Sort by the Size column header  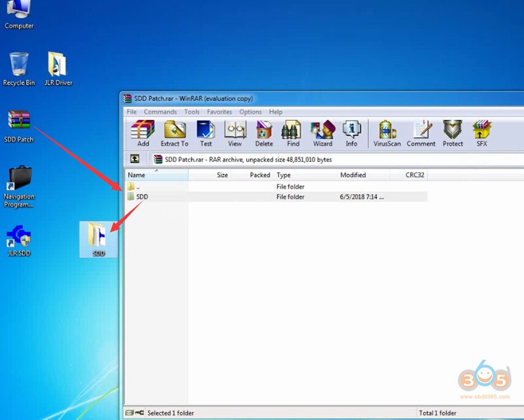(210, 175)
